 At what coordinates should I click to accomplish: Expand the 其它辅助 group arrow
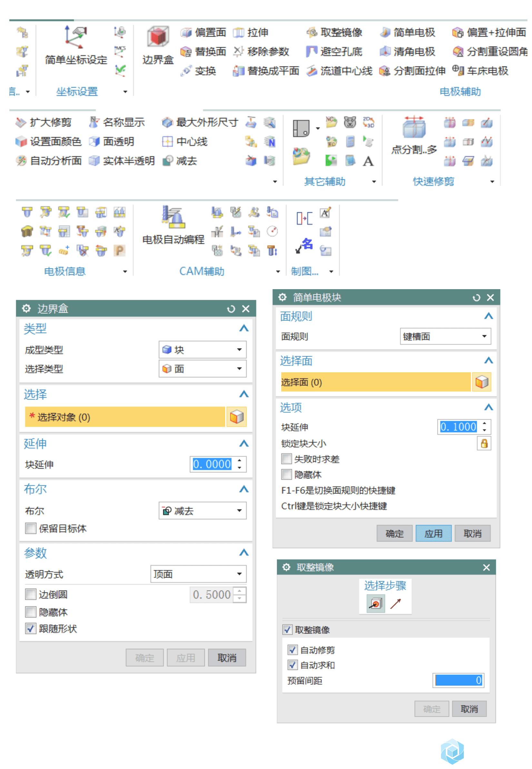click(374, 181)
